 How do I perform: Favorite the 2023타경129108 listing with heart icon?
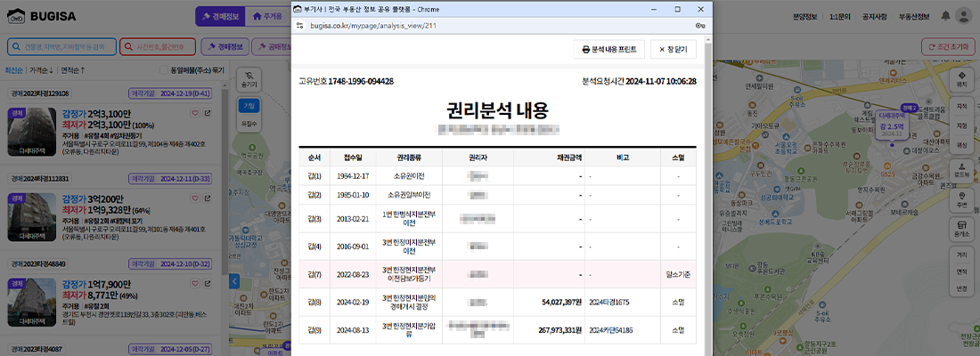(x=194, y=113)
